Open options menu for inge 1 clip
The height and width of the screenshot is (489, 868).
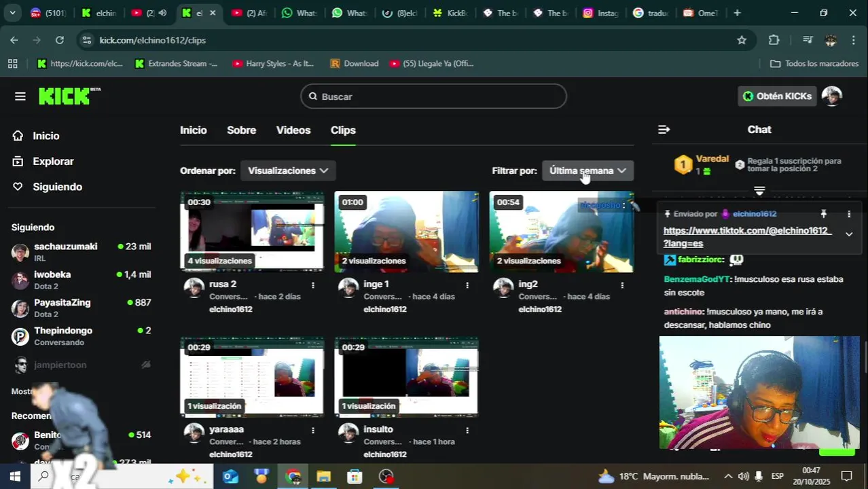(467, 285)
